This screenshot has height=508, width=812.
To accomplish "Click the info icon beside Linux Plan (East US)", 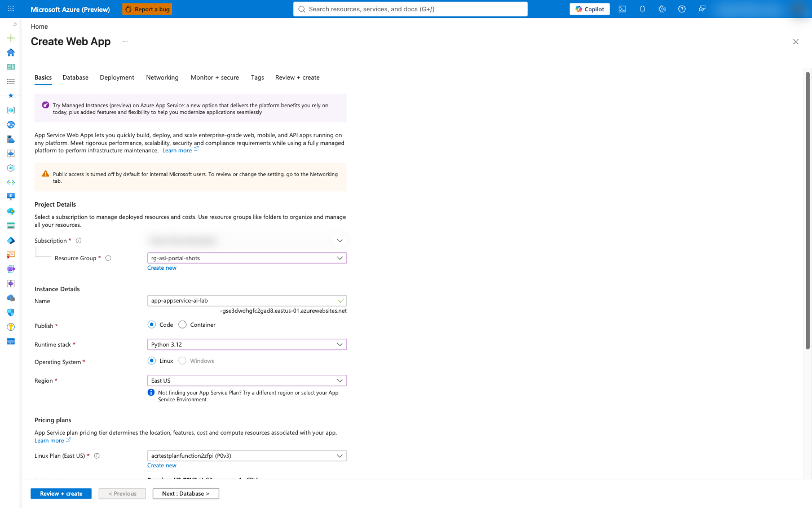I will (x=97, y=456).
